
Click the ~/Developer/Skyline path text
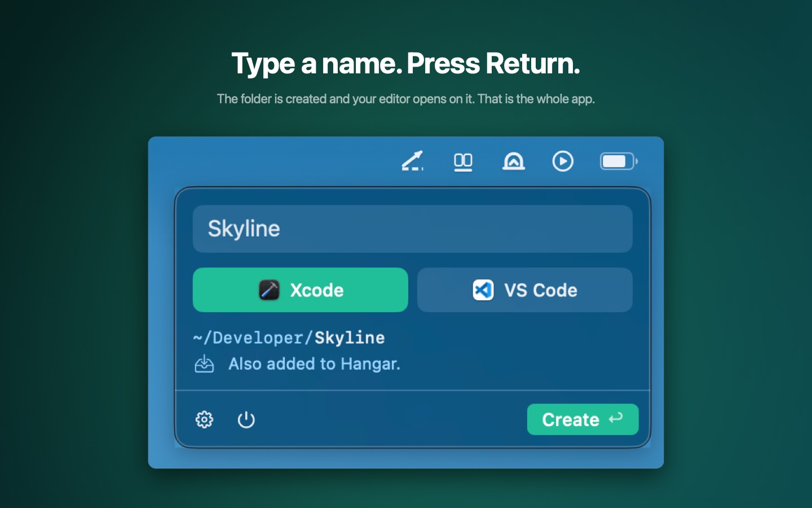tap(289, 338)
